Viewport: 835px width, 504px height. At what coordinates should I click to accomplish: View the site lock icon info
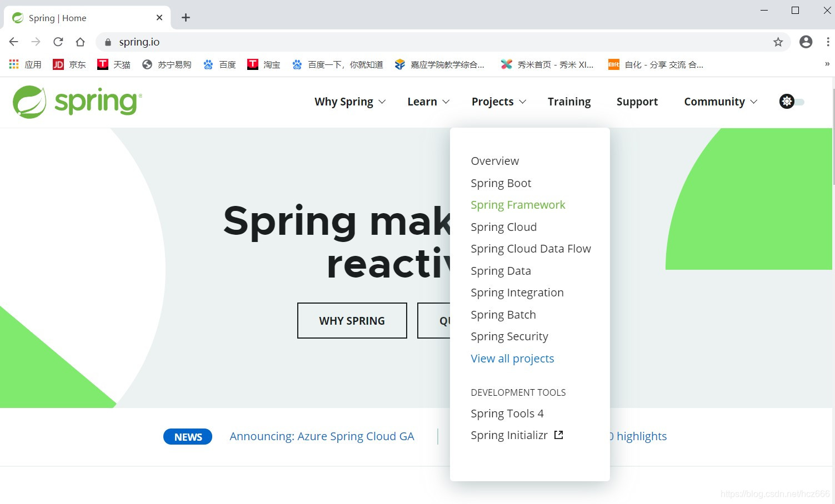pos(108,42)
